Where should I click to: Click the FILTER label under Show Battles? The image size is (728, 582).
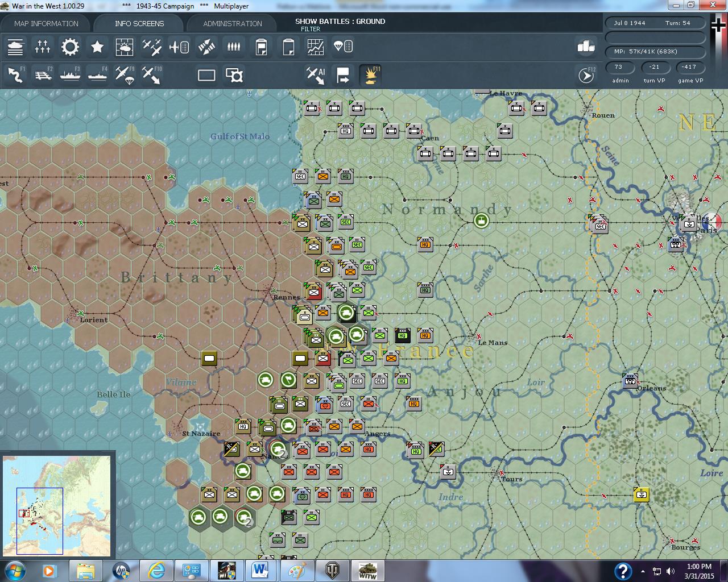311,29
